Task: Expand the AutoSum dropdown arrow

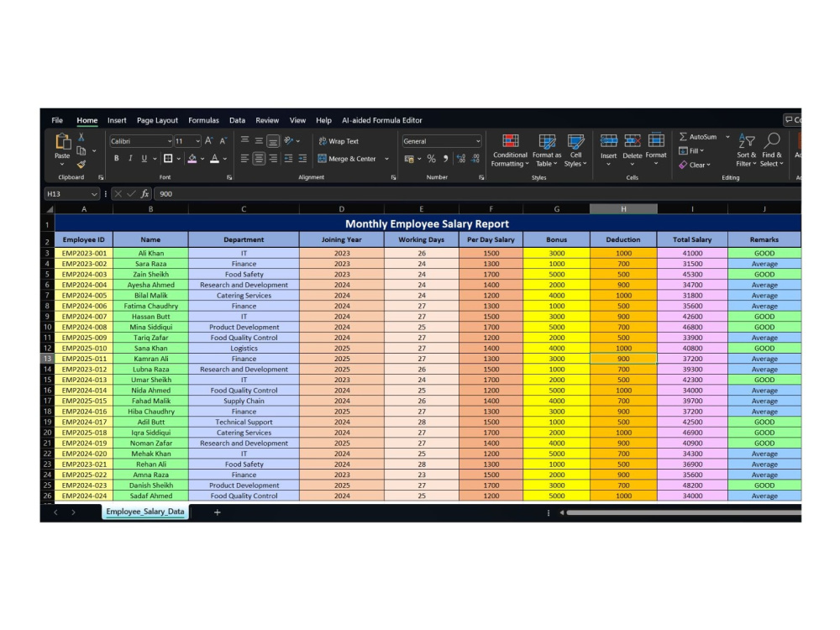Action: (x=727, y=137)
